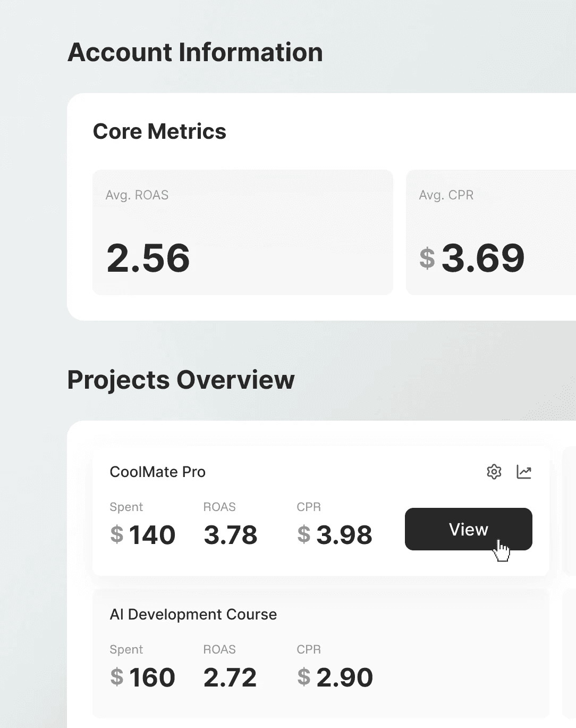Select the CoolMate Pro project title
576x728 pixels.
point(157,472)
